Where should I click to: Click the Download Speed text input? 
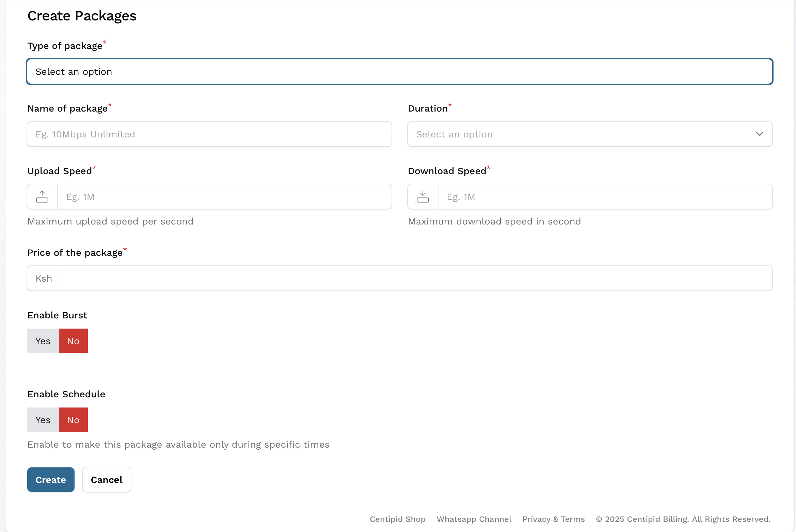coord(605,197)
